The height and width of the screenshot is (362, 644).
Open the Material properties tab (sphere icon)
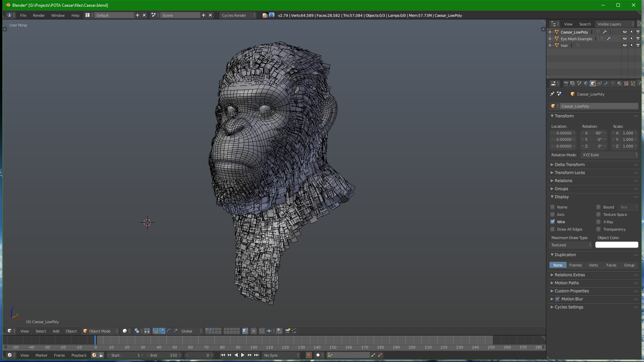click(620, 83)
